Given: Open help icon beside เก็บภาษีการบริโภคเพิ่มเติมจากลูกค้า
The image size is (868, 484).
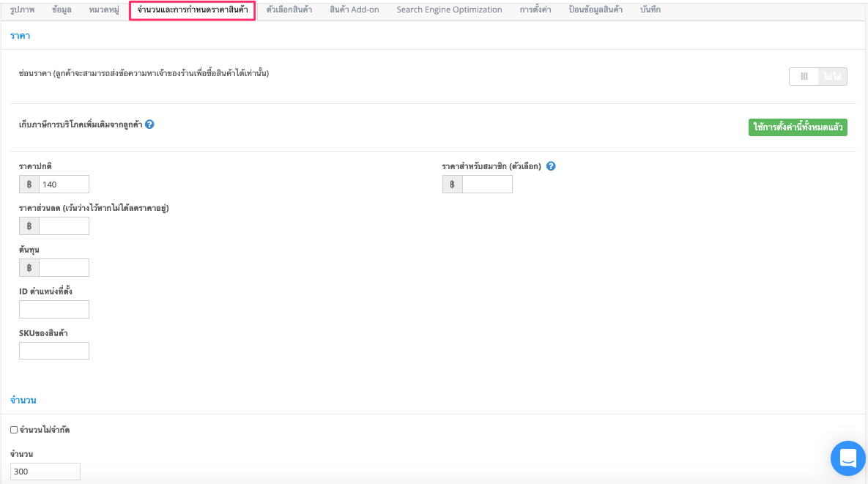Looking at the screenshot, I should pyautogui.click(x=149, y=124).
